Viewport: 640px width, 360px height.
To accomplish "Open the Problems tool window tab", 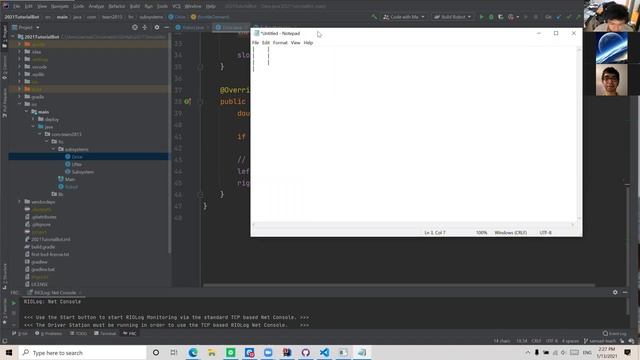I will coord(49,333).
